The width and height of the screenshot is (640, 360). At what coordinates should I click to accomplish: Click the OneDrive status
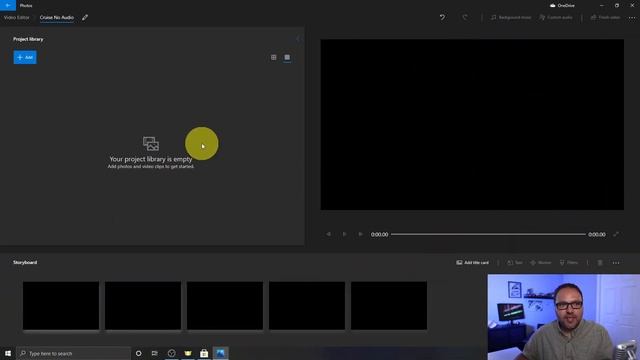(562, 6)
